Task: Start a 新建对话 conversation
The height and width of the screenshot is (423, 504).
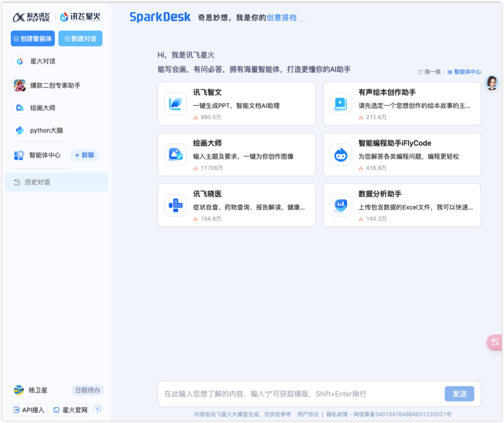Action: [x=80, y=38]
